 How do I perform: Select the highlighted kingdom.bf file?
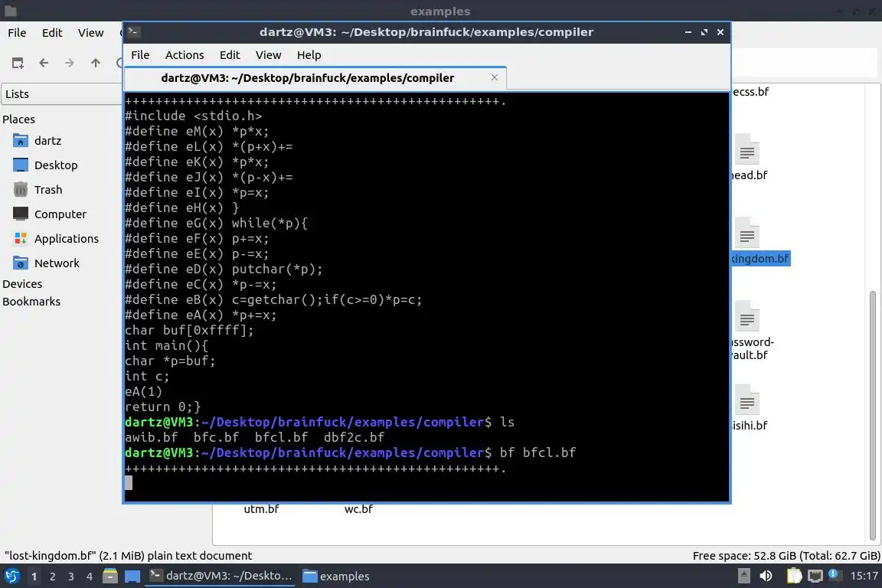pyautogui.click(x=760, y=259)
